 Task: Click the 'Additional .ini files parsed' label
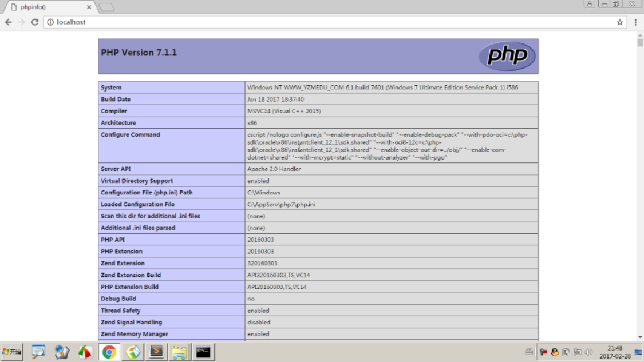pos(138,228)
